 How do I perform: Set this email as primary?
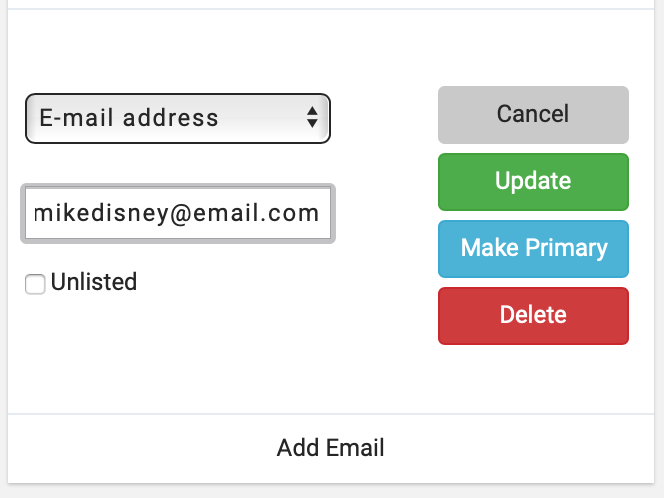point(533,248)
